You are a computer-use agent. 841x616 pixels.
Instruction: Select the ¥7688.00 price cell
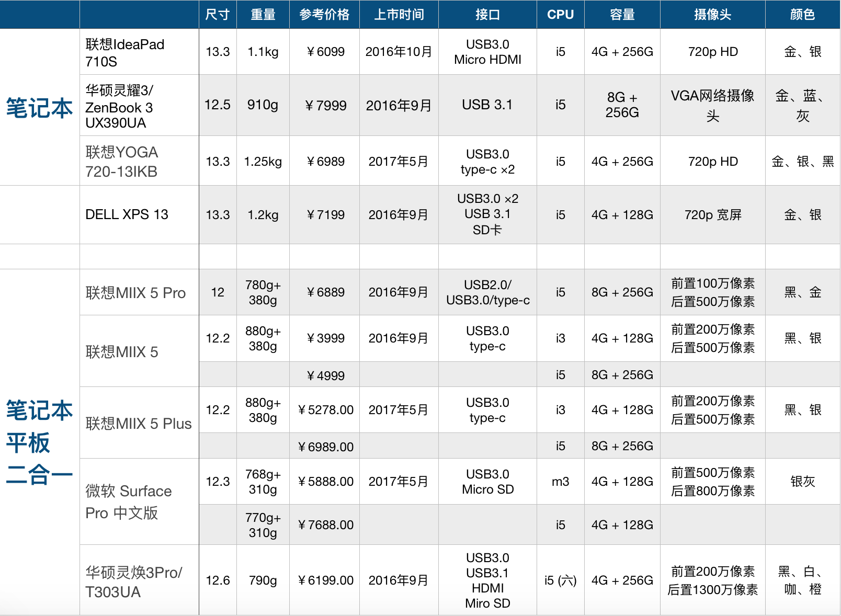coord(324,525)
